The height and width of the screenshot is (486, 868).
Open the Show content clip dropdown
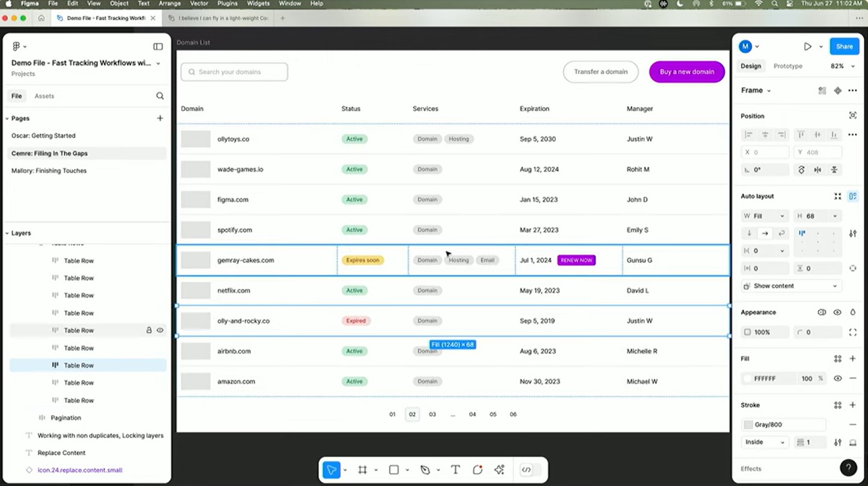pyautogui.click(x=791, y=286)
